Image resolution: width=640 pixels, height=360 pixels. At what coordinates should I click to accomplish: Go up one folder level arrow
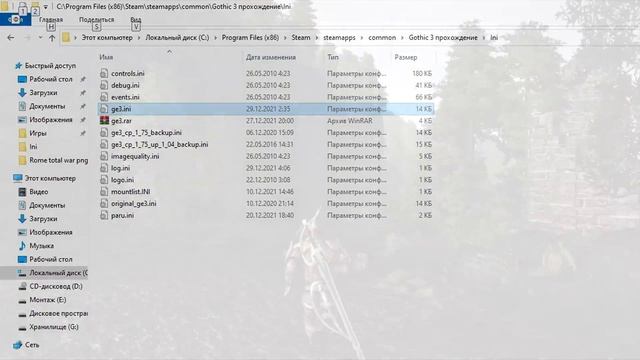pos(52,38)
